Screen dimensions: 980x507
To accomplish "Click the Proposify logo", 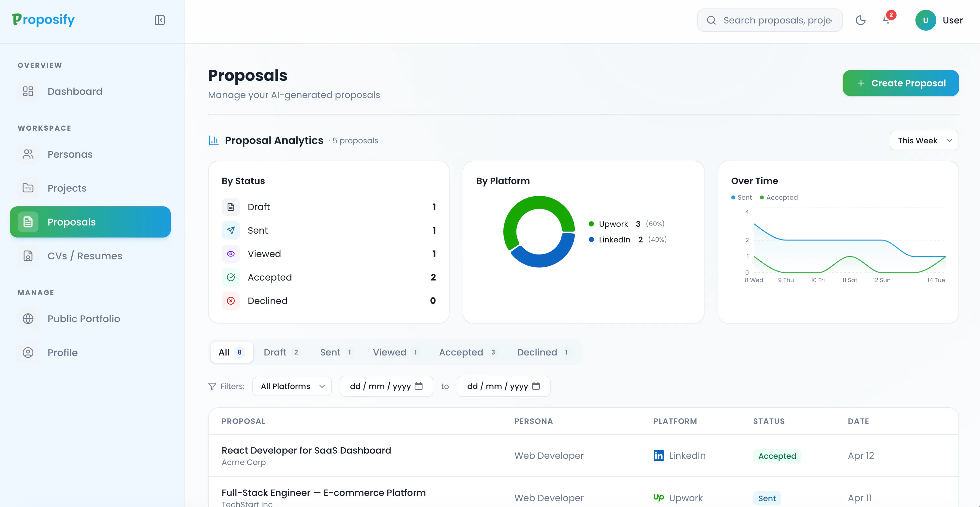I will (x=43, y=20).
